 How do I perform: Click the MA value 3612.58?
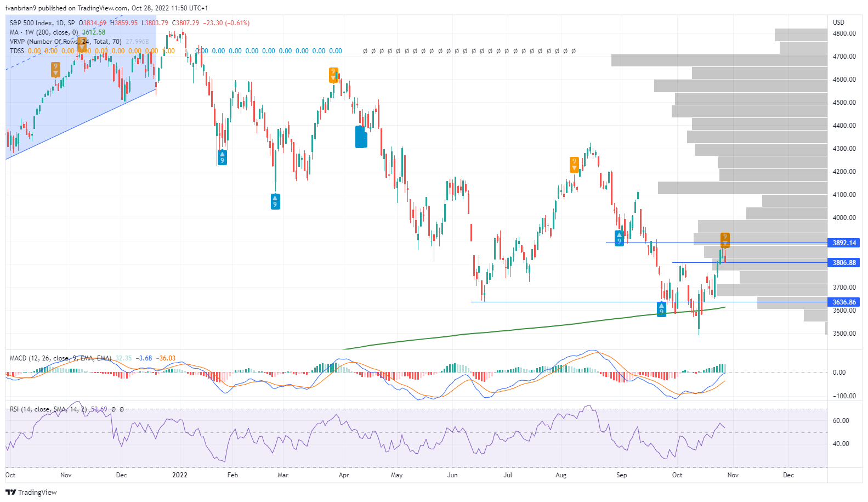pyautogui.click(x=94, y=32)
